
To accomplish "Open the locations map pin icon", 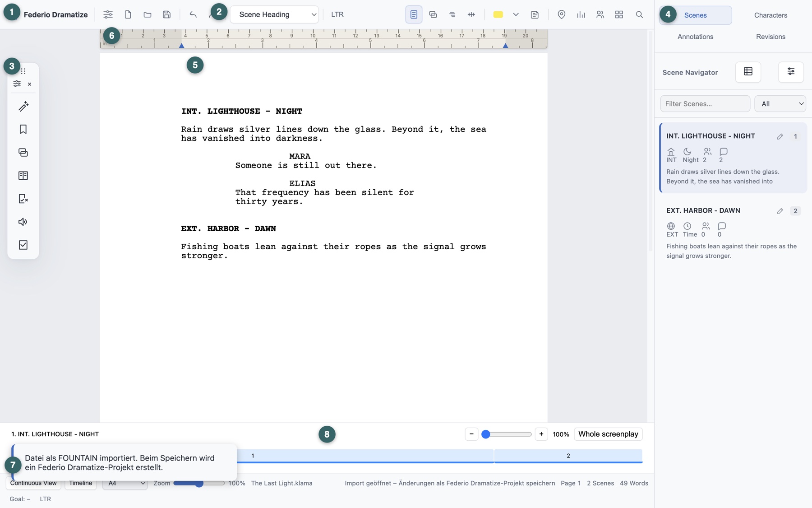I will (x=562, y=14).
